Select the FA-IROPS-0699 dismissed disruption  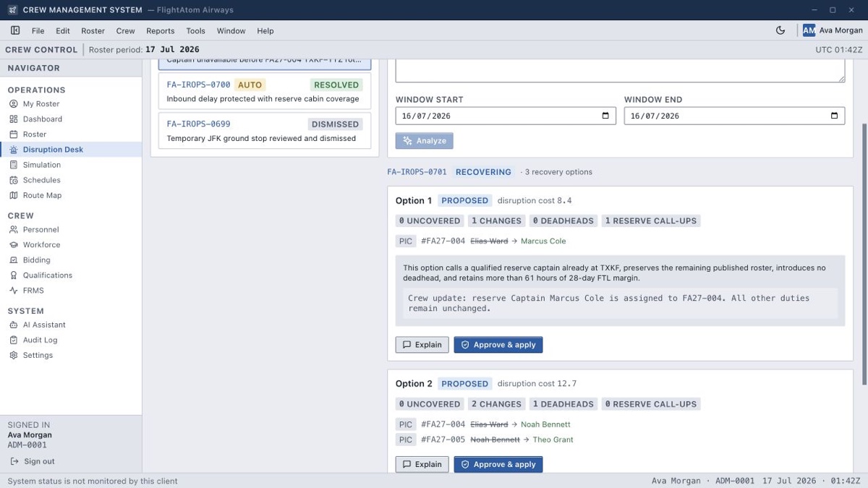[265, 131]
